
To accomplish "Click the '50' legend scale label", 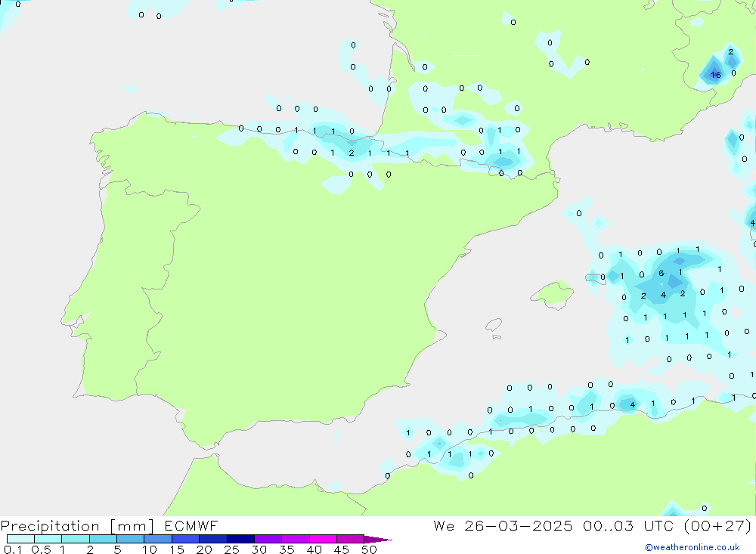I will (369, 549).
